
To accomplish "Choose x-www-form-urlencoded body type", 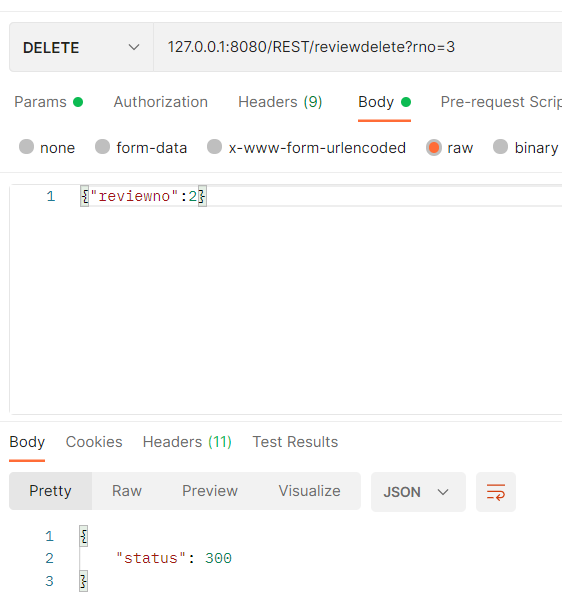I will 214,147.
